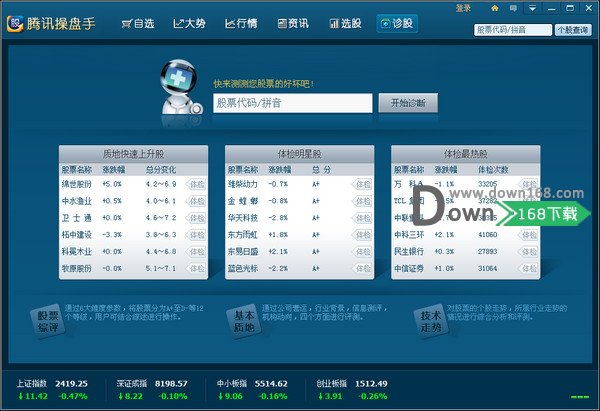
Task: Click 体检 tag for 华天科技
Action: (x=362, y=218)
